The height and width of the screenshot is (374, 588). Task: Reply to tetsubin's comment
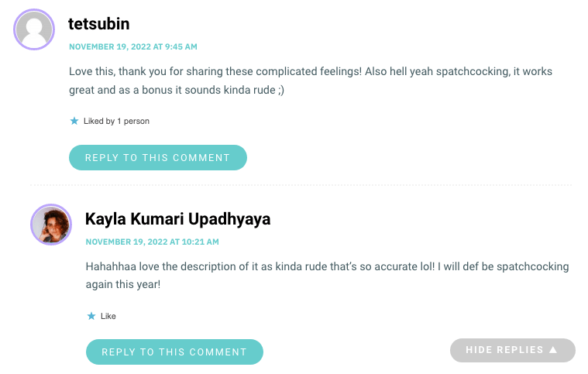[158, 158]
